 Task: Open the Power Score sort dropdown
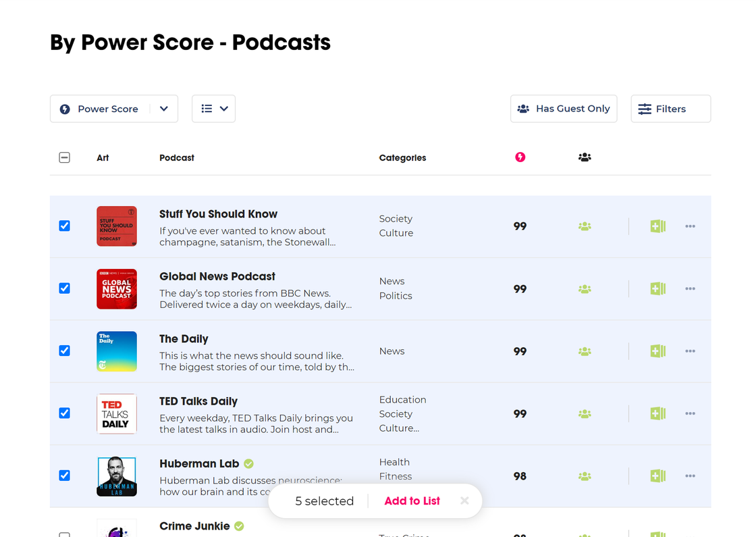pos(113,108)
